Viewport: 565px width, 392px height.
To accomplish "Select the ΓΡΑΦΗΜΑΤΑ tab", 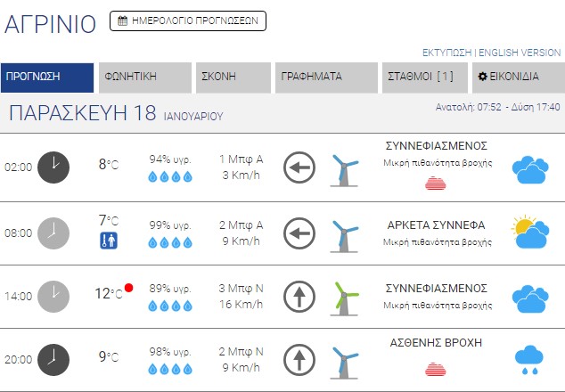I will (326, 77).
